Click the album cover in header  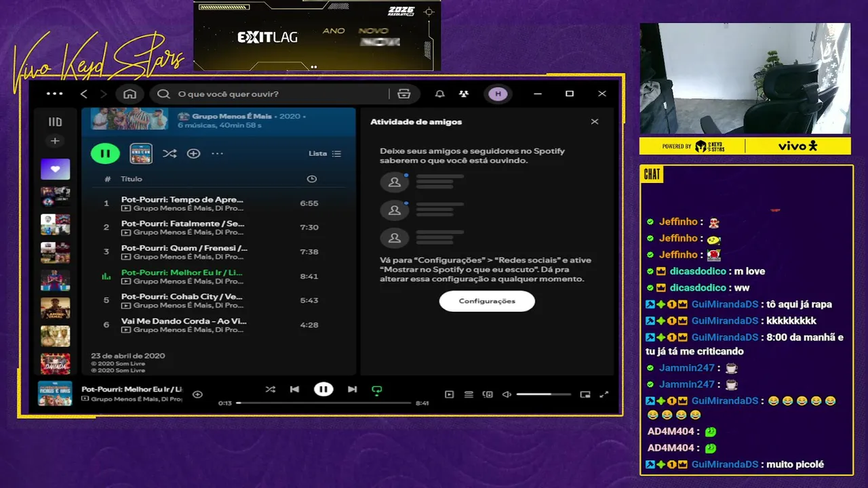[x=130, y=119]
